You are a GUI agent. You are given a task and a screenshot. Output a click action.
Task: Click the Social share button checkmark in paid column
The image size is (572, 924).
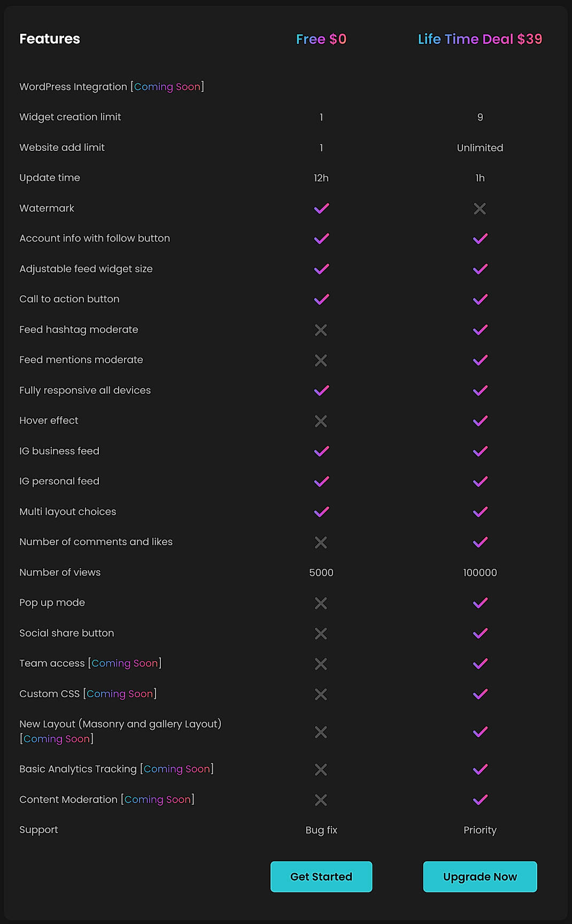480,633
